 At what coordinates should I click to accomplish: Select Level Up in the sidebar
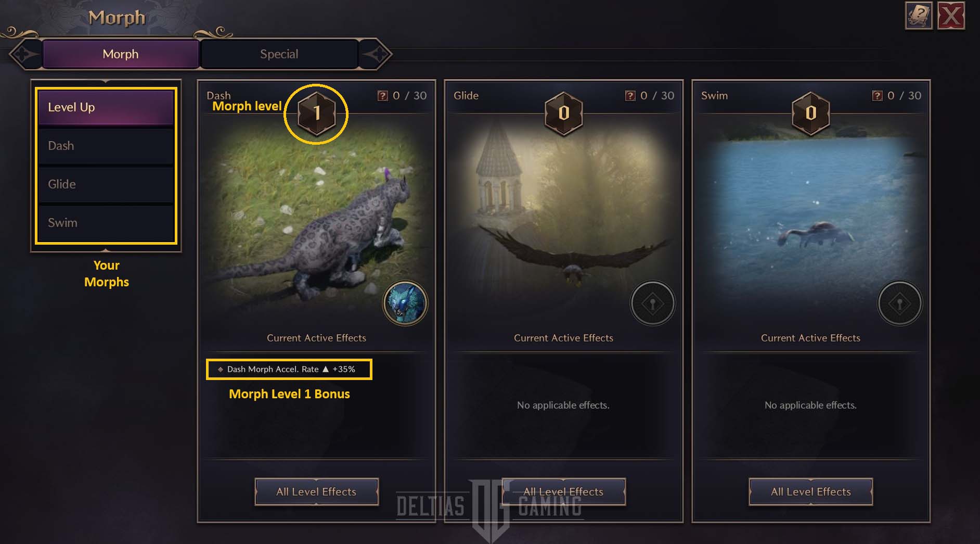click(106, 107)
